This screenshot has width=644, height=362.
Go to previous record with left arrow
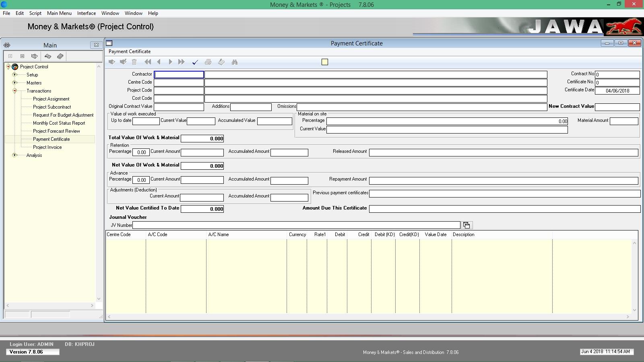coord(159,62)
